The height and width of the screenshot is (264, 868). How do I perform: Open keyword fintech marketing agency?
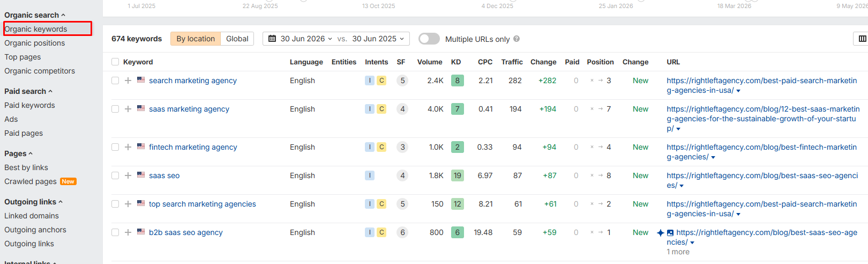[193, 147]
